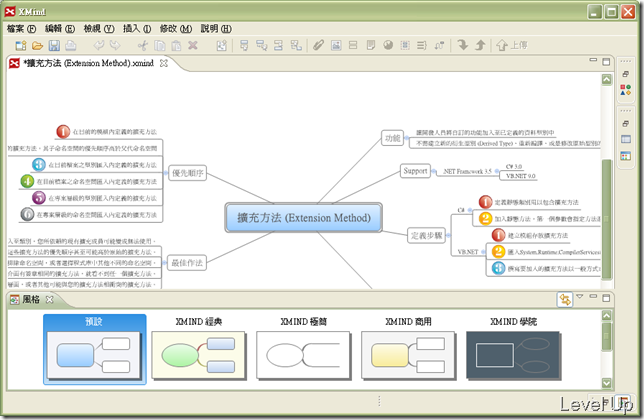The width and height of the screenshot is (644, 420).
Task: Collapse the 優先順序 branch toggle dot
Action: 166,173
